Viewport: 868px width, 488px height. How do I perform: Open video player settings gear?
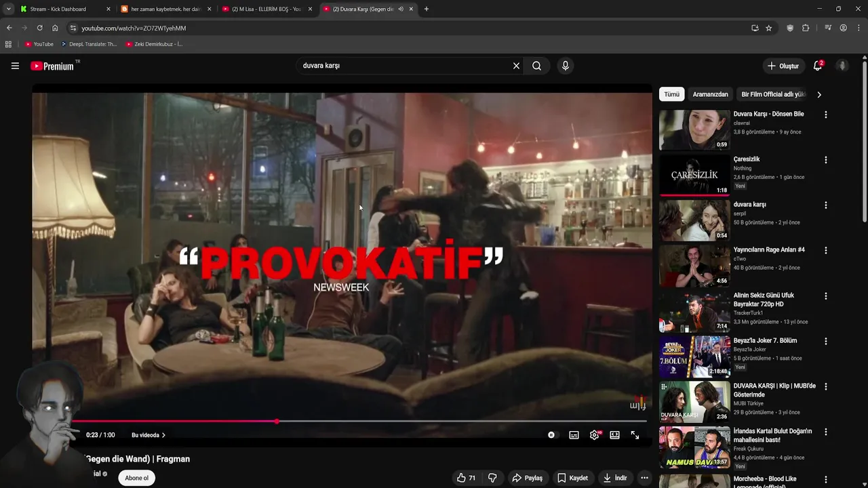[x=595, y=435]
